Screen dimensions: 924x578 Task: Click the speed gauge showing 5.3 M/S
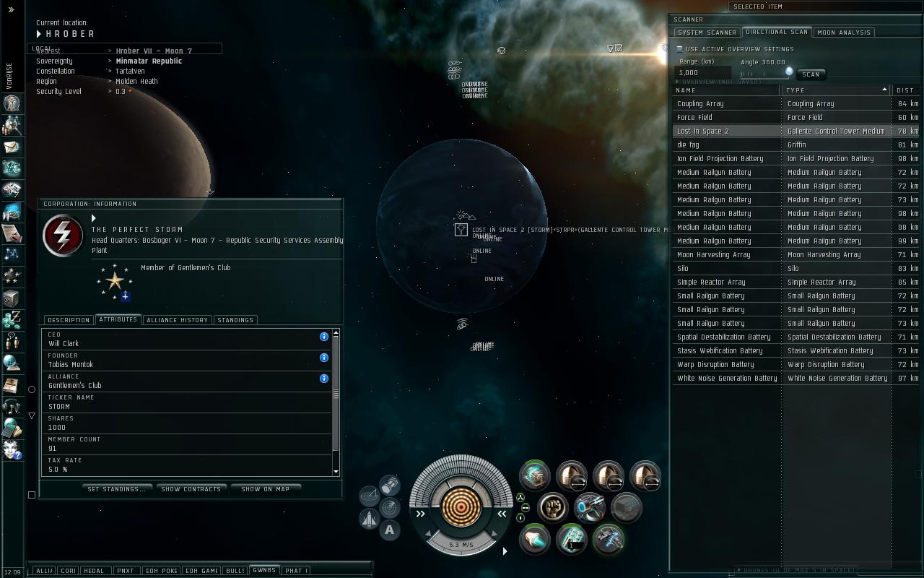461,545
